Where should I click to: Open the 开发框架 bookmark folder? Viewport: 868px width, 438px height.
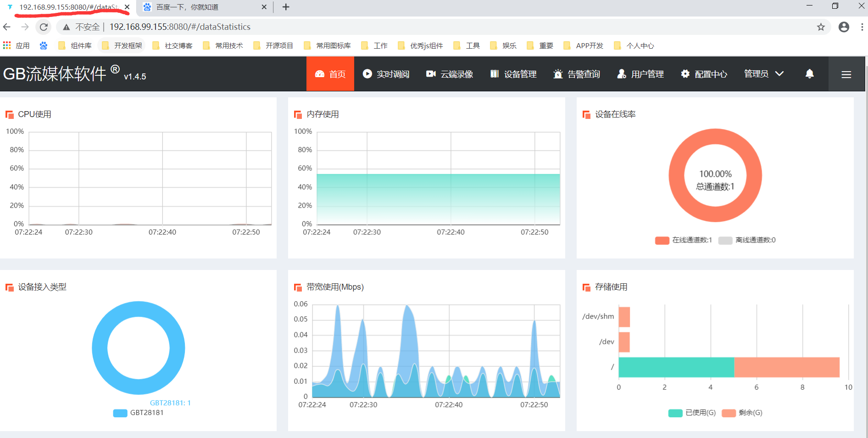(122, 45)
